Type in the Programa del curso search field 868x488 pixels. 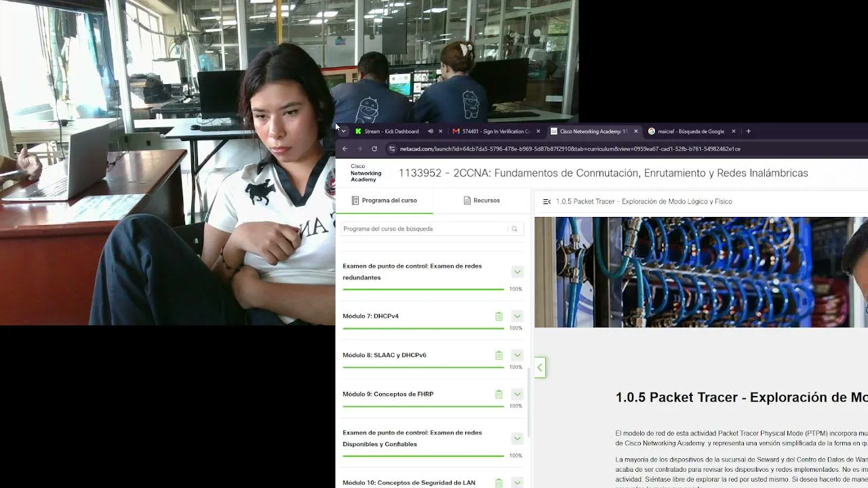point(424,229)
